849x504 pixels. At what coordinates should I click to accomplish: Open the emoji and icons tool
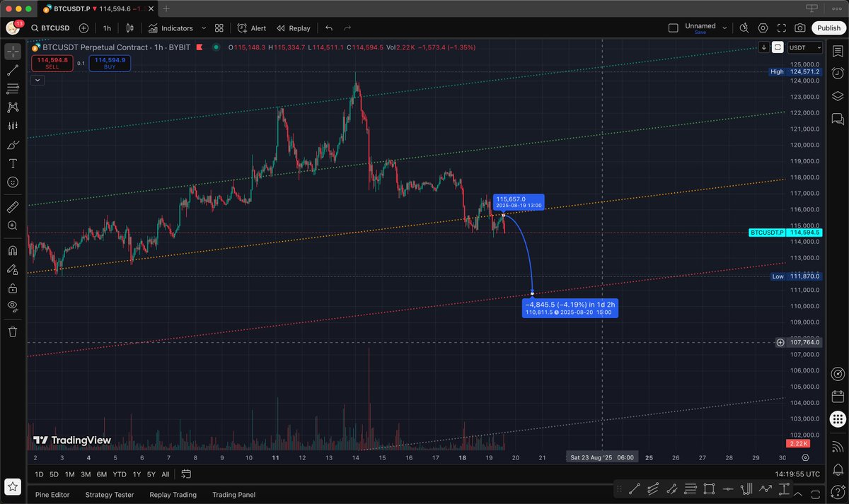13,182
